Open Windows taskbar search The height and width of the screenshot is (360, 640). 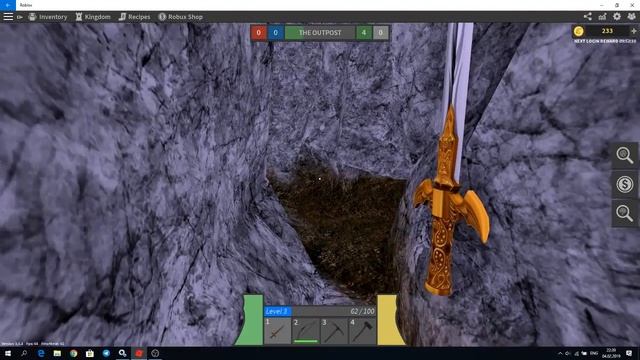tap(24, 353)
